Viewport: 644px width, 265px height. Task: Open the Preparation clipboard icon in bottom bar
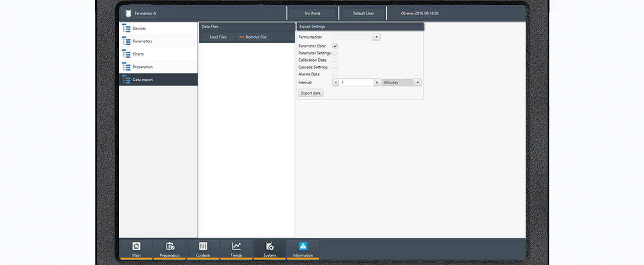point(170,246)
